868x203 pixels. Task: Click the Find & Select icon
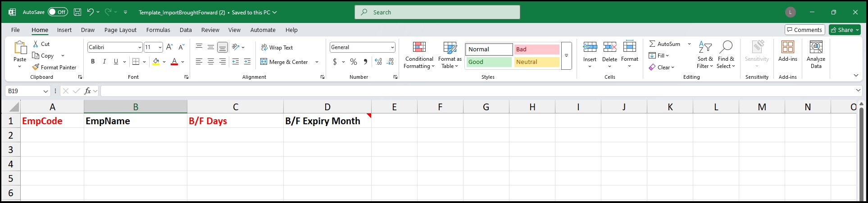pos(726,47)
